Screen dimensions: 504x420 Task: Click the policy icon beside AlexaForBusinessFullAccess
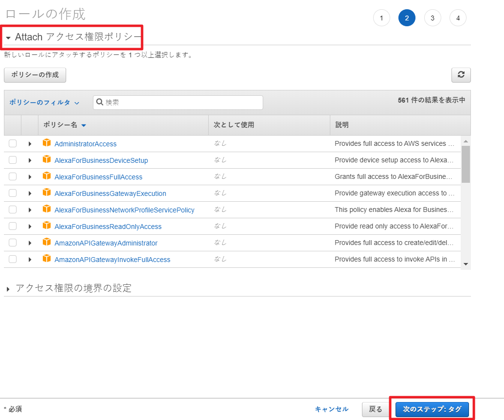47,176
